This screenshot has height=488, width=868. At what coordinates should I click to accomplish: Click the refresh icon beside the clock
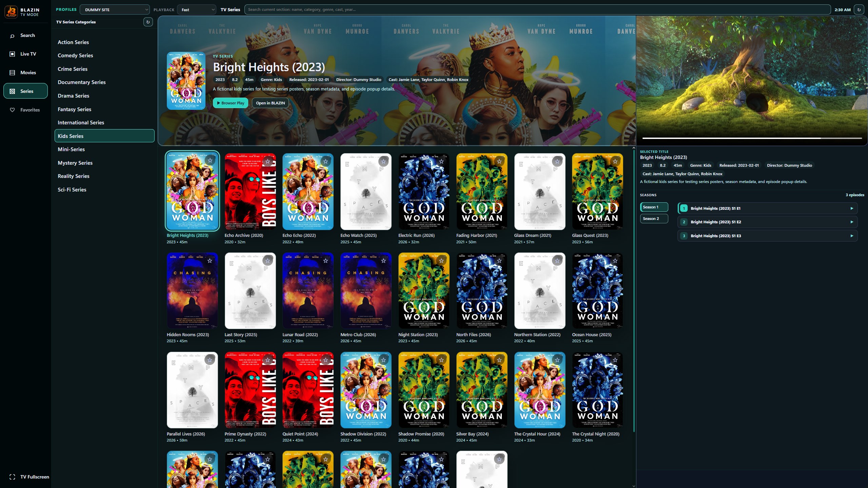[859, 9]
